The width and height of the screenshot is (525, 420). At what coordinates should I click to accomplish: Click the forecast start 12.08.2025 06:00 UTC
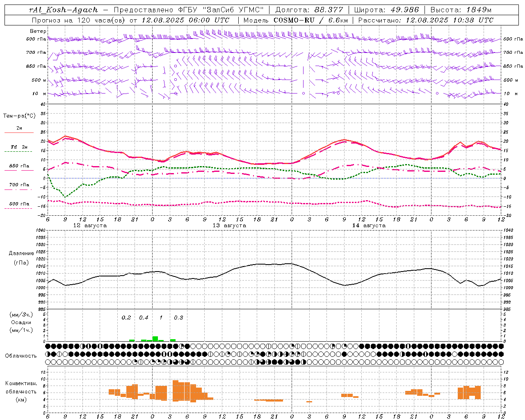pyautogui.click(x=185, y=20)
